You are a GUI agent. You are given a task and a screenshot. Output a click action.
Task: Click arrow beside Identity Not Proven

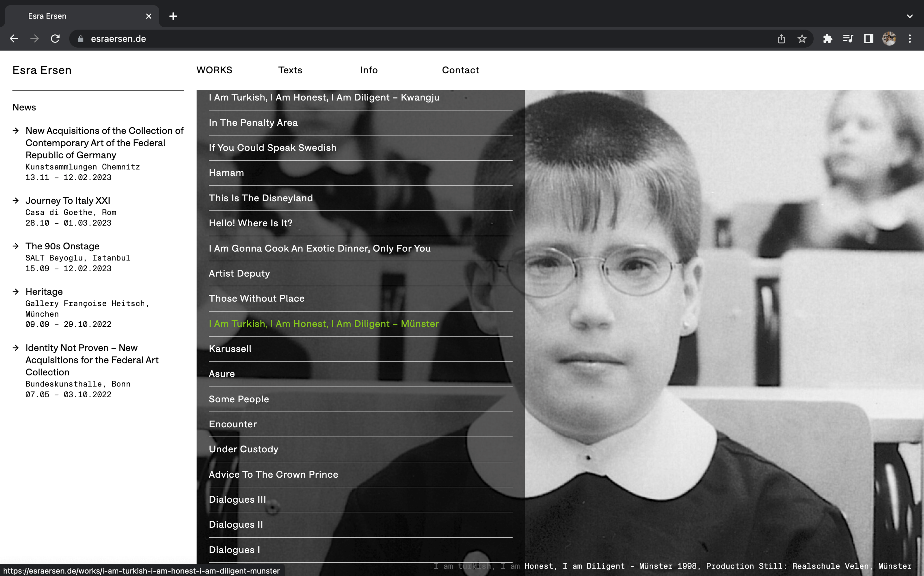click(x=16, y=348)
